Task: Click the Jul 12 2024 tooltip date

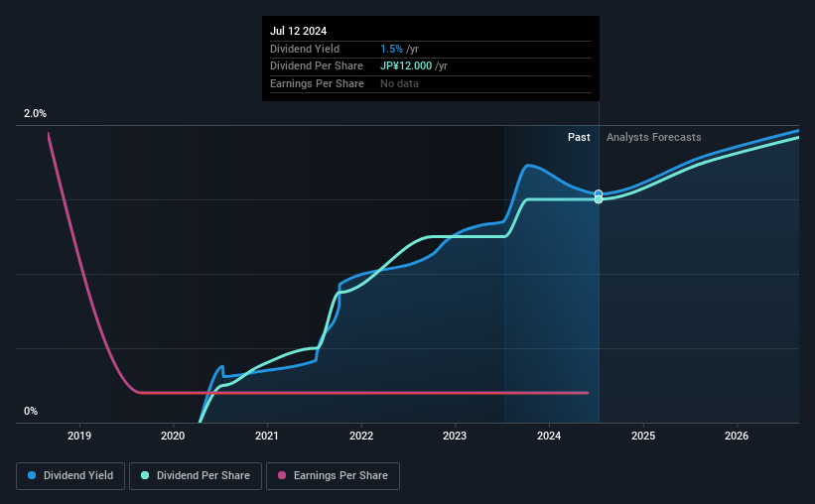Action: (299, 31)
